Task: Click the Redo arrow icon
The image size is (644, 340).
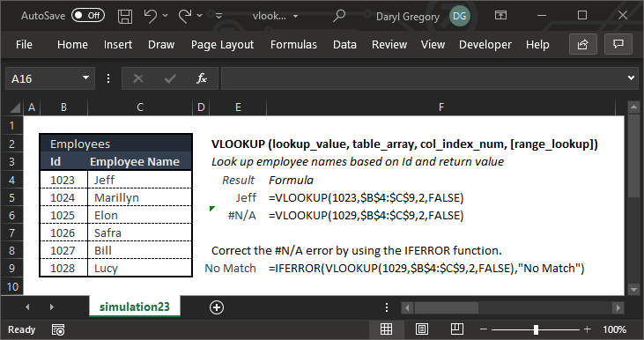Action: point(185,16)
